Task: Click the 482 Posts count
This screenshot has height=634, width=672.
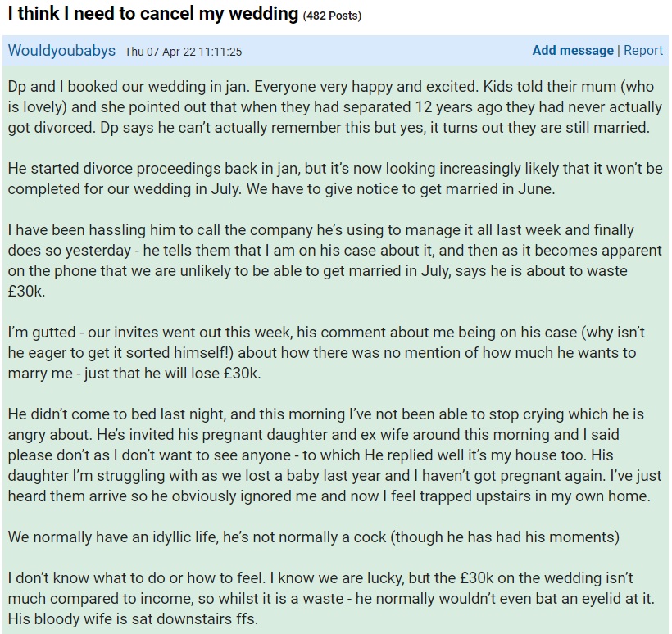Action: click(x=332, y=16)
